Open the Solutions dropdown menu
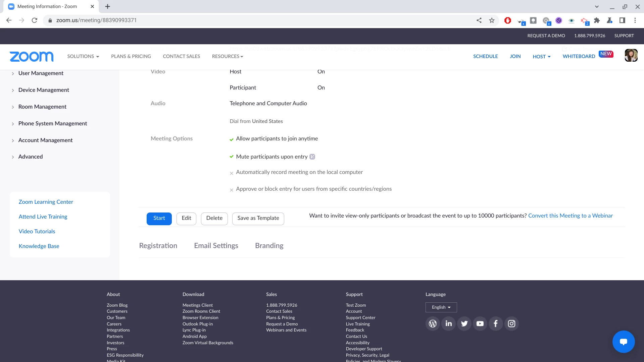644x362 pixels. click(x=83, y=56)
